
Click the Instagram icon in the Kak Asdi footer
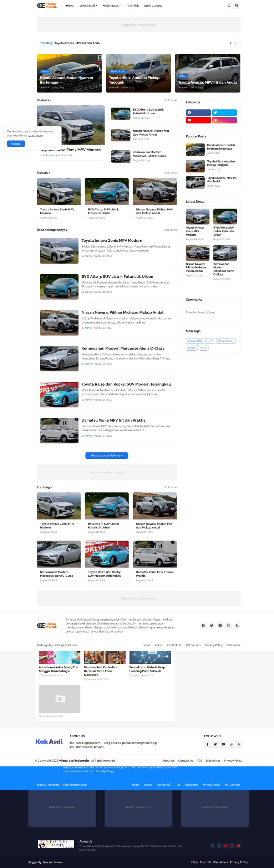click(231, 744)
